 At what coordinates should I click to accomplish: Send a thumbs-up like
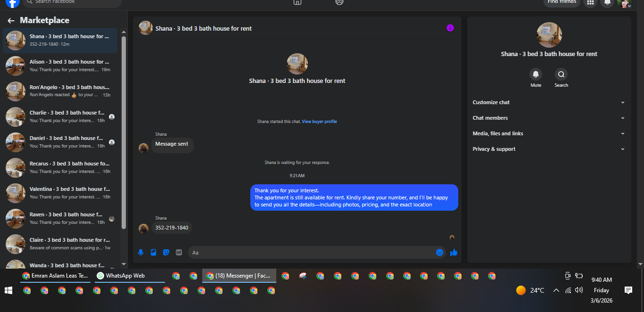click(454, 252)
